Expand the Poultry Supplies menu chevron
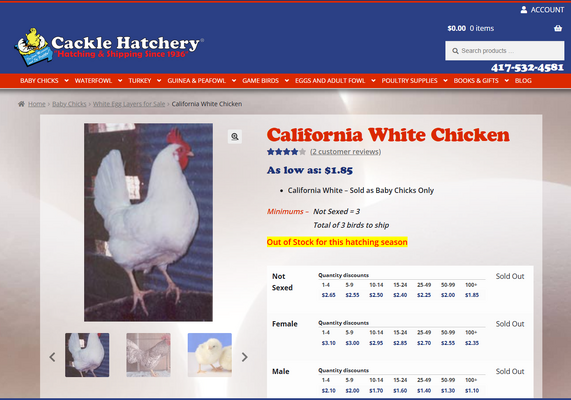This screenshot has width=571, height=400. pyautogui.click(x=445, y=81)
